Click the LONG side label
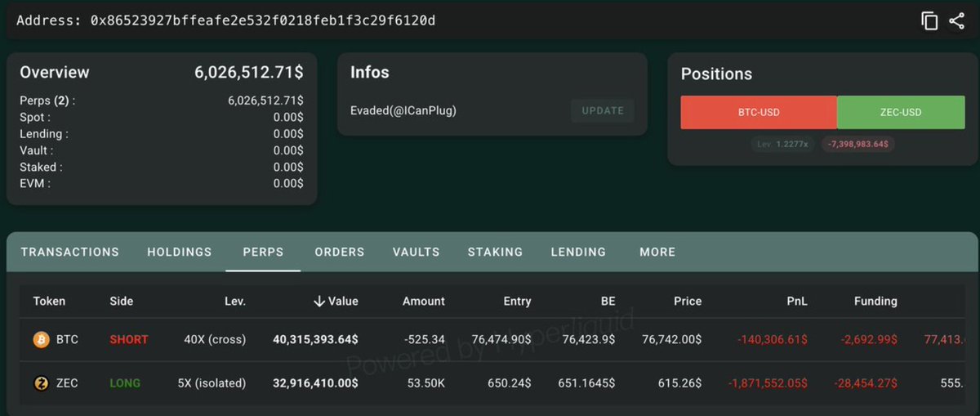The image size is (980, 416). pos(125,382)
